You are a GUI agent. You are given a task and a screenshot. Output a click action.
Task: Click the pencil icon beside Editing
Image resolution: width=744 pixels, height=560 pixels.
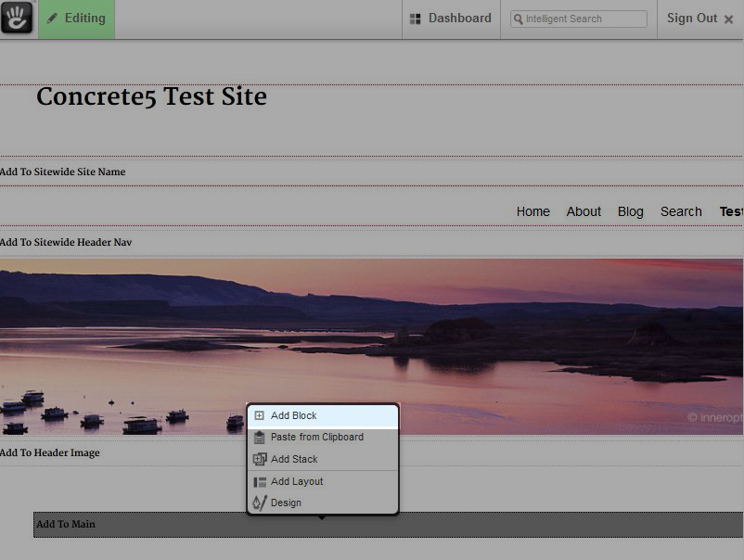[53, 19]
